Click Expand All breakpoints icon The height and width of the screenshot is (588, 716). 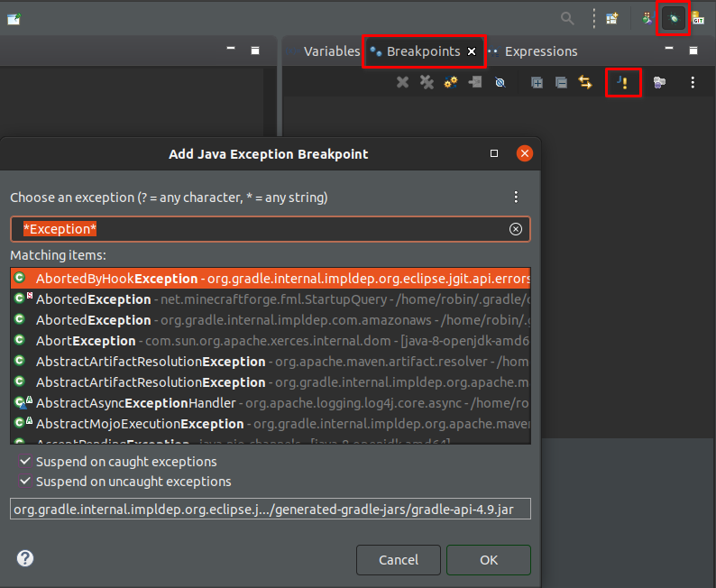(537, 82)
